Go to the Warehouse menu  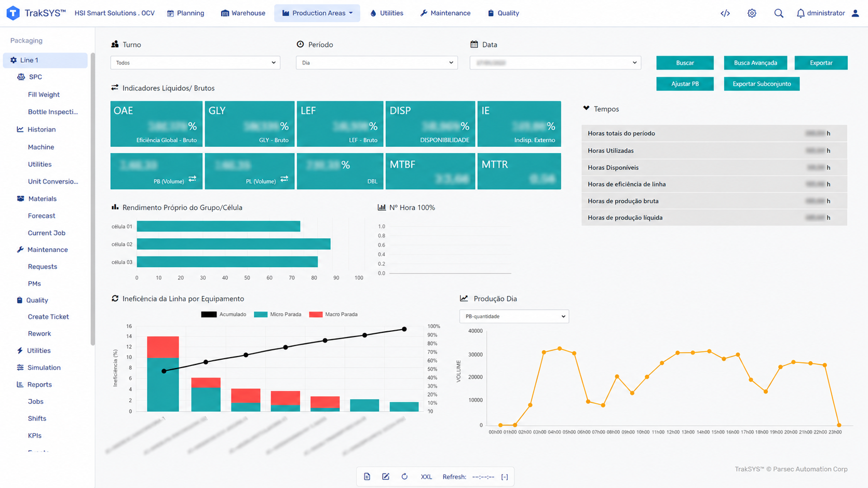(243, 13)
